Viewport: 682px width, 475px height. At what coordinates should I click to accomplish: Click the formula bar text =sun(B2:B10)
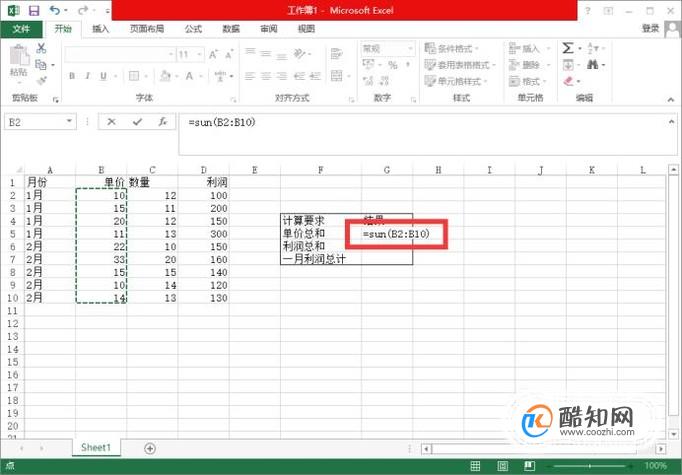tap(222, 122)
